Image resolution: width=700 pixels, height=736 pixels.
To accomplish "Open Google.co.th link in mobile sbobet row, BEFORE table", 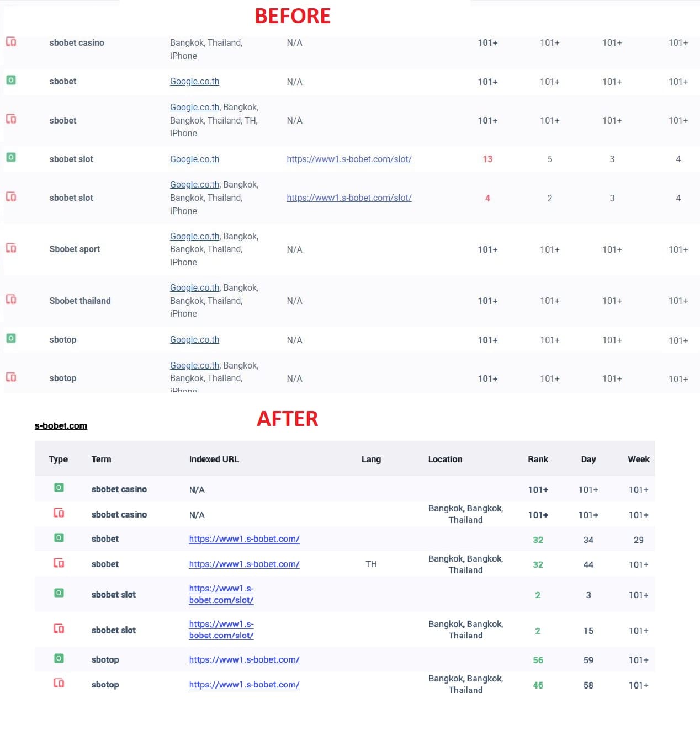I will (194, 108).
